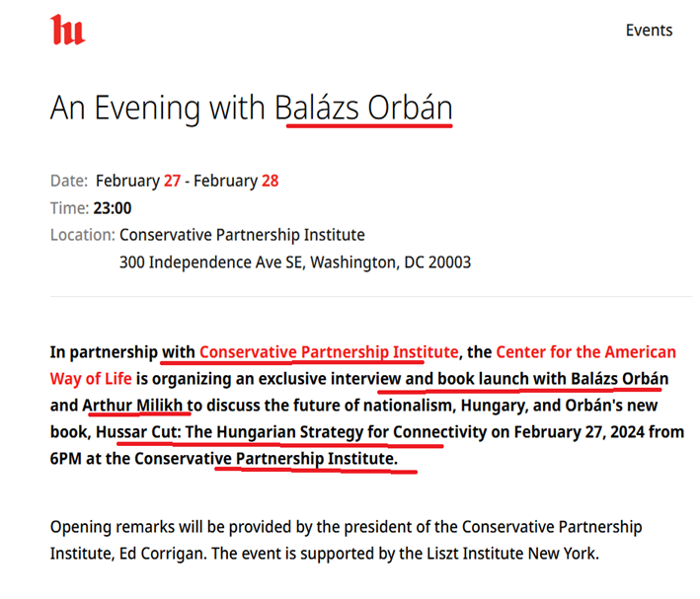Click the 300 Independence Ave SE address
Image resolution: width=700 pixels, height=599 pixels.
(x=294, y=262)
